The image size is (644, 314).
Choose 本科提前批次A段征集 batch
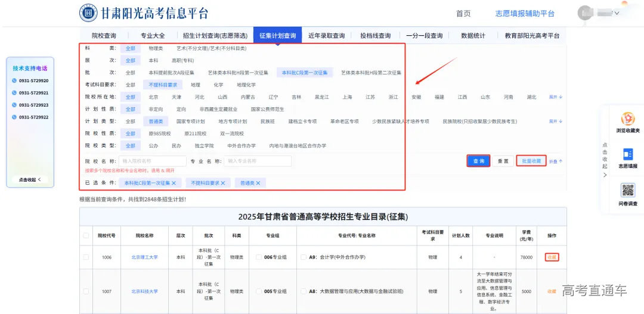coord(171,73)
